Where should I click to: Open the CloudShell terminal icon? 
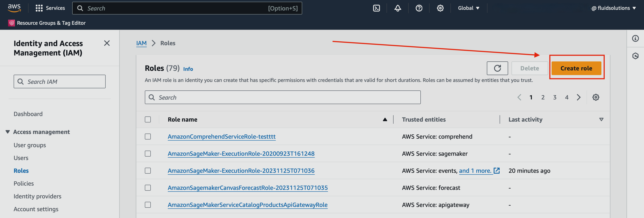376,8
